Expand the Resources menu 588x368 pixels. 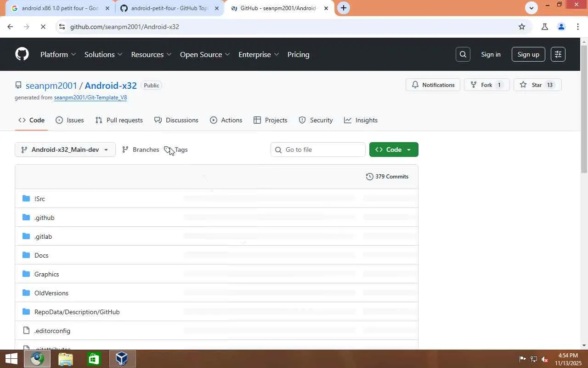tap(151, 54)
